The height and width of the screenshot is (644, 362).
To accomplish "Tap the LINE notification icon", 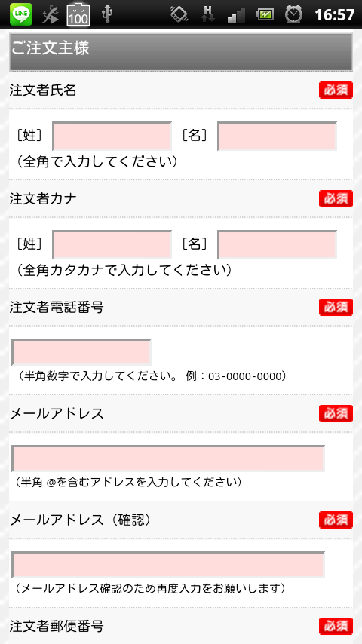I will tap(21, 14).
